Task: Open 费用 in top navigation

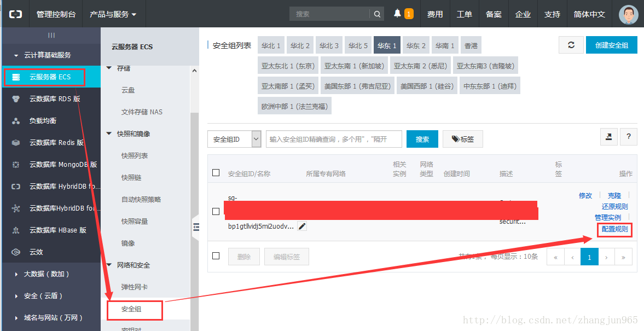Action: pos(435,14)
